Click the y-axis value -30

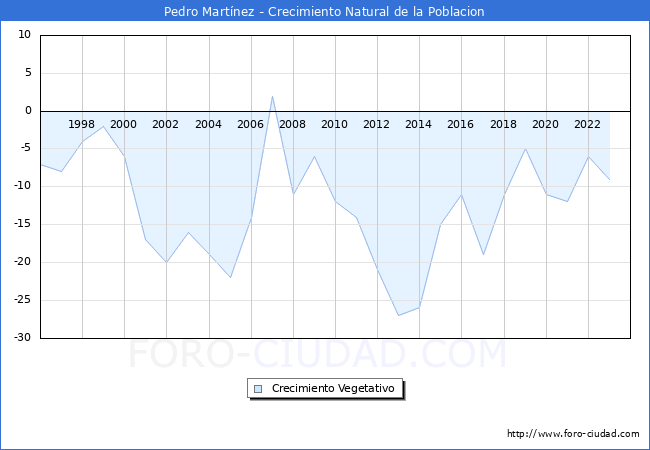(x=22, y=338)
